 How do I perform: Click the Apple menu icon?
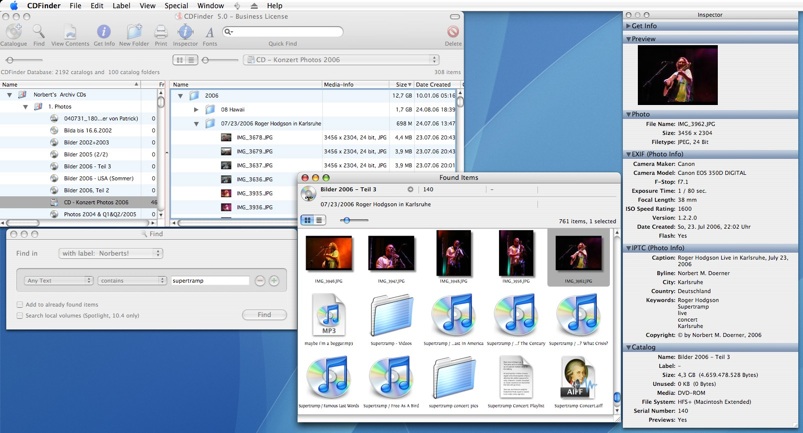coord(13,6)
